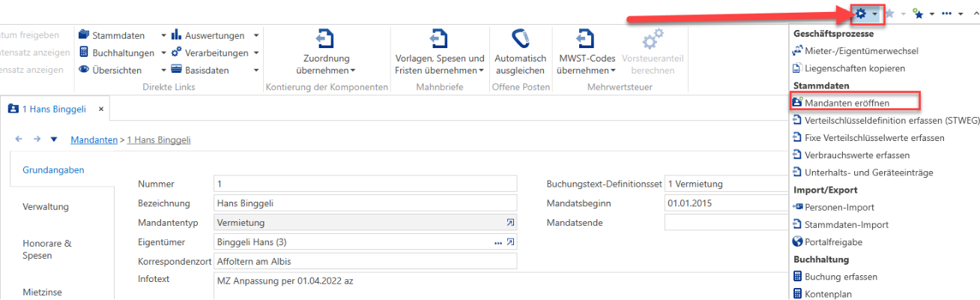Screen dimensions: 980x300
Task: Select Unterhalts- und Geräteeinträge entry
Action: [862, 172]
